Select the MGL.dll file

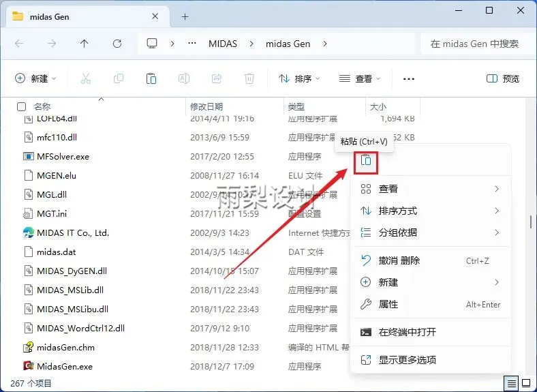(52, 194)
